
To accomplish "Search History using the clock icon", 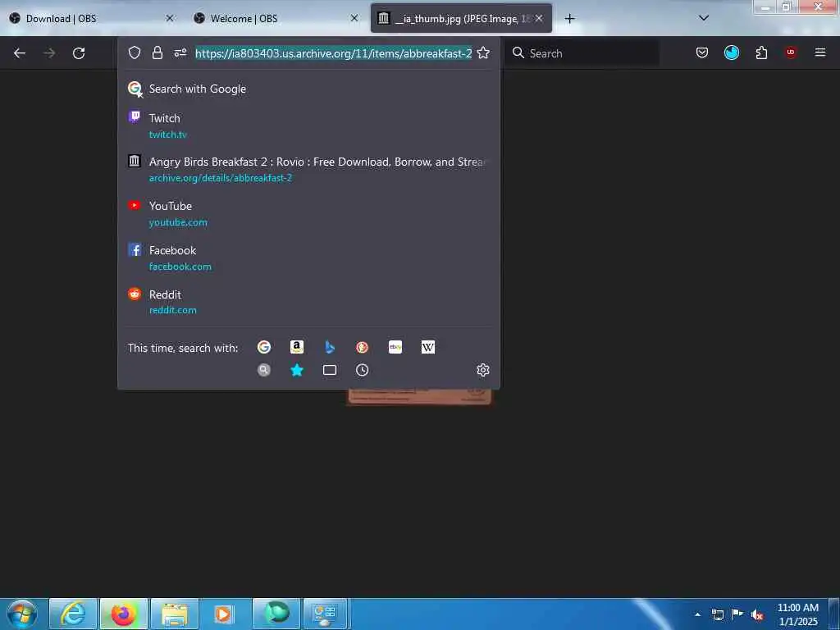I will coord(362,370).
